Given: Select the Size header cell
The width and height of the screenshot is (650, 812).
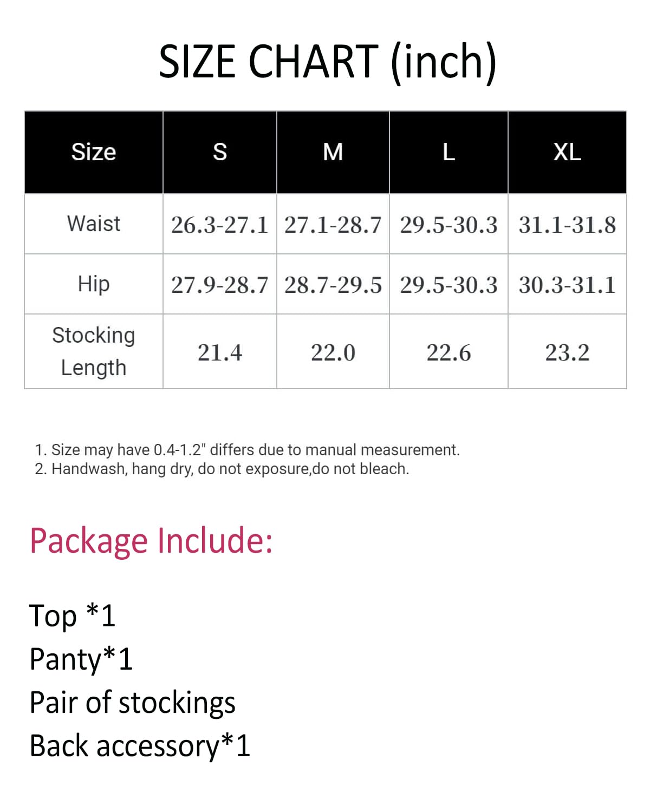Looking at the screenshot, I should pos(94,152).
